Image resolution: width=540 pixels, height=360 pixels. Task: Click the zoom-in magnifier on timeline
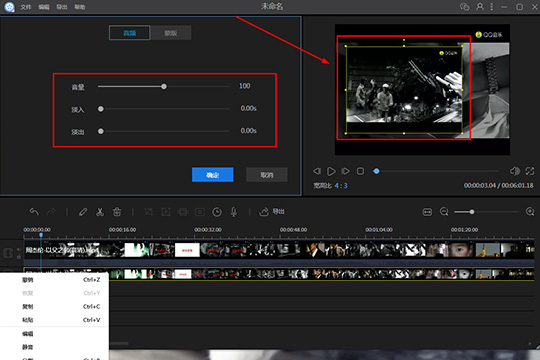tap(530, 212)
